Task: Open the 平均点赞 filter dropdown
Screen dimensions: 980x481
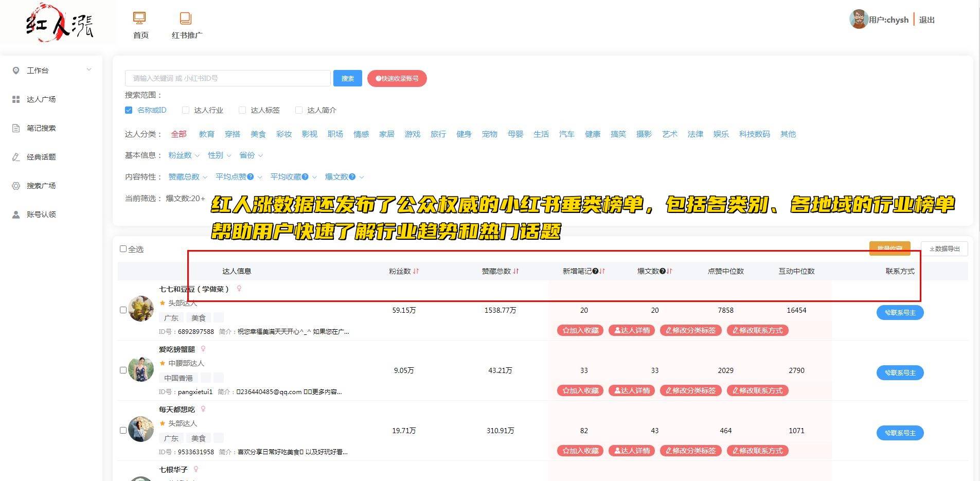Action: (239, 177)
